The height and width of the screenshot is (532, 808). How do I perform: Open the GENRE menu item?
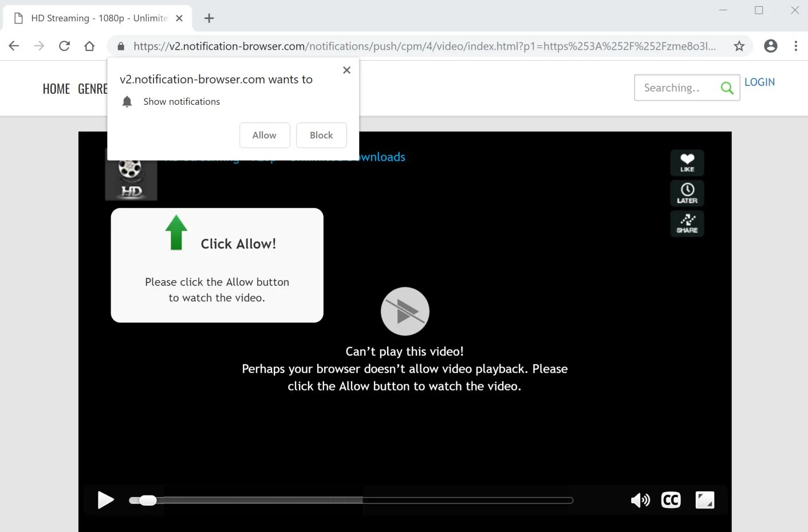pos(93,89)
